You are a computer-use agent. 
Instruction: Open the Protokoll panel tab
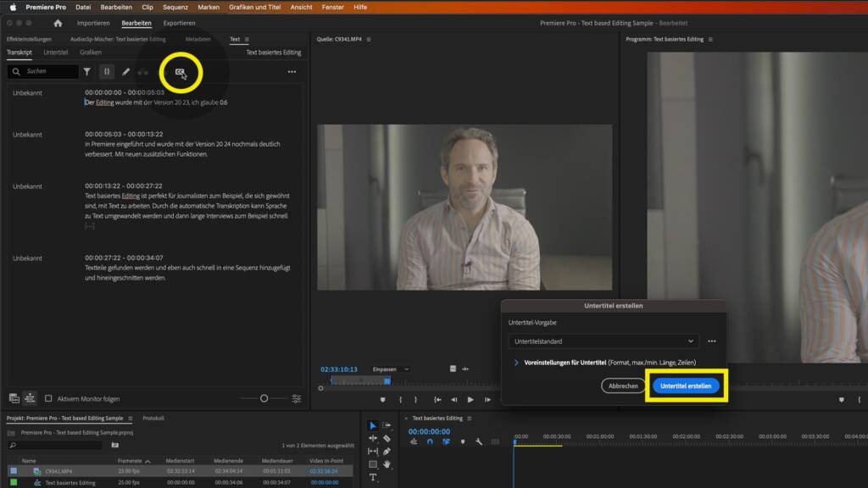153,419
